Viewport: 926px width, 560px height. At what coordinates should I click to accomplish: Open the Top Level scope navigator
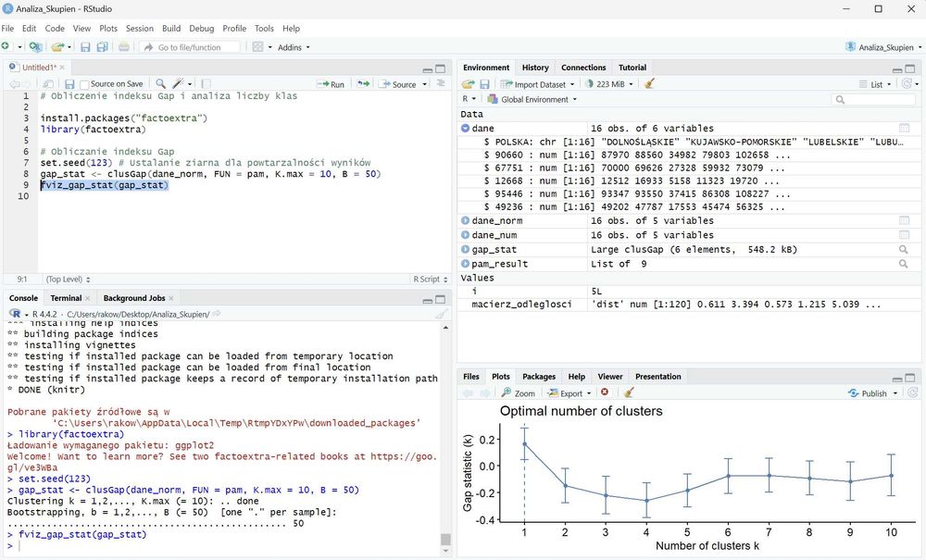coord(68,280)
